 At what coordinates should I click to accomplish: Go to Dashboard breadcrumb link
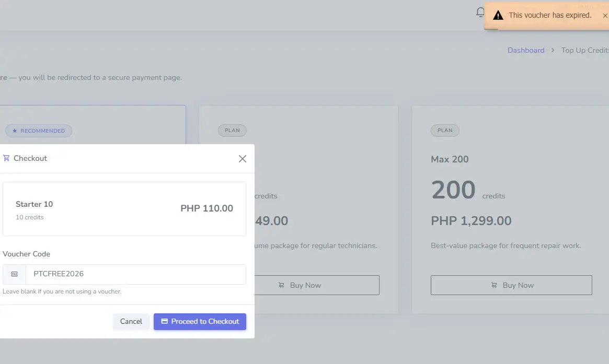tap(526, 51)
